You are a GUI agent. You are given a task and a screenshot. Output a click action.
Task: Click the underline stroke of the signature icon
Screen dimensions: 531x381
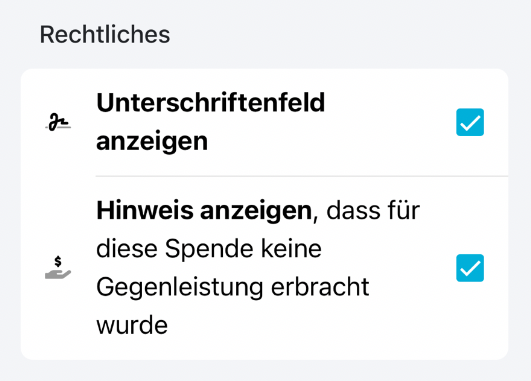pos(58,128)
